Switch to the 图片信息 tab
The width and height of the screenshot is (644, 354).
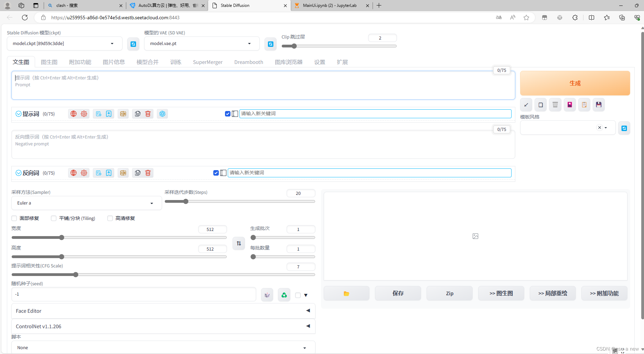(114, 62)
